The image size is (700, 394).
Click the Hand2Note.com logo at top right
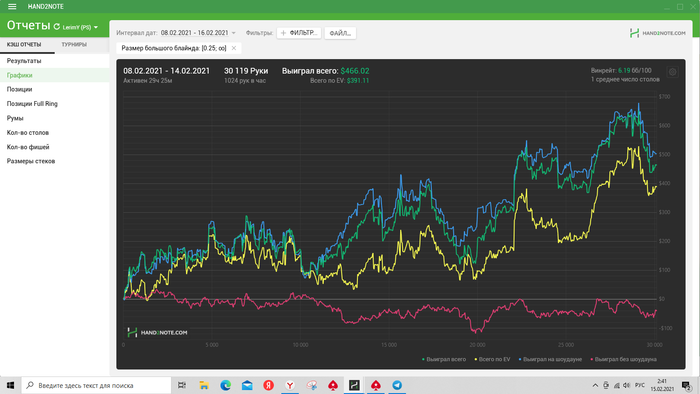(x=657, y=33)
